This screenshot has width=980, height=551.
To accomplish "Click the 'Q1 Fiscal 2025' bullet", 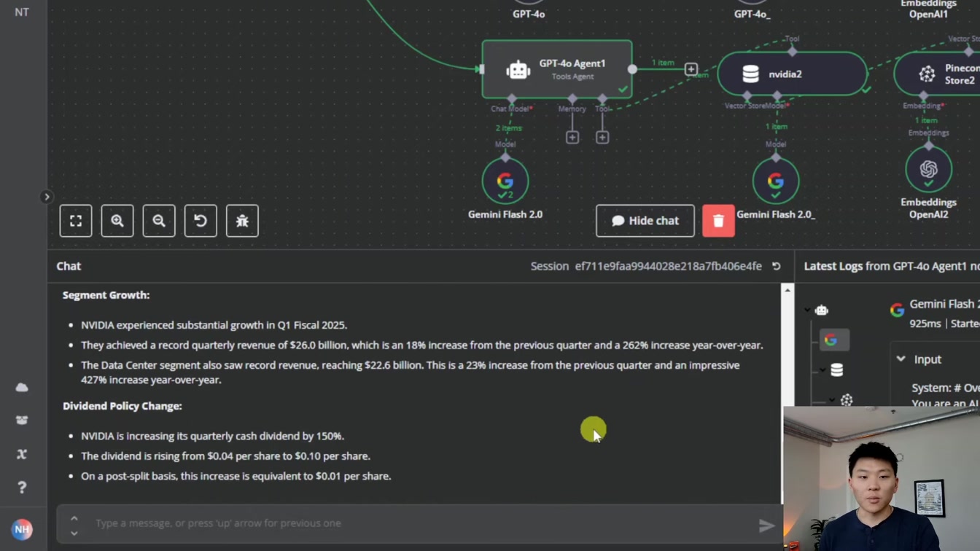I will coord(214,325).
